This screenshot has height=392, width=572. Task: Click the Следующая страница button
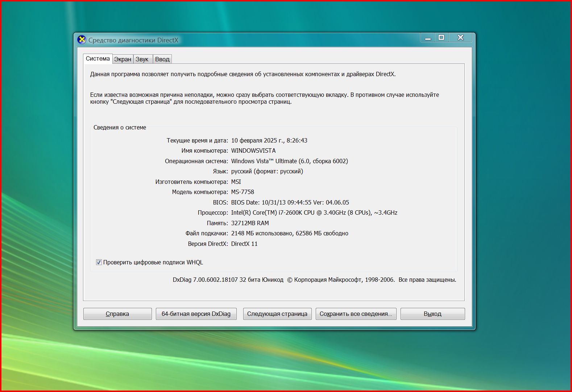click(277, 314)
